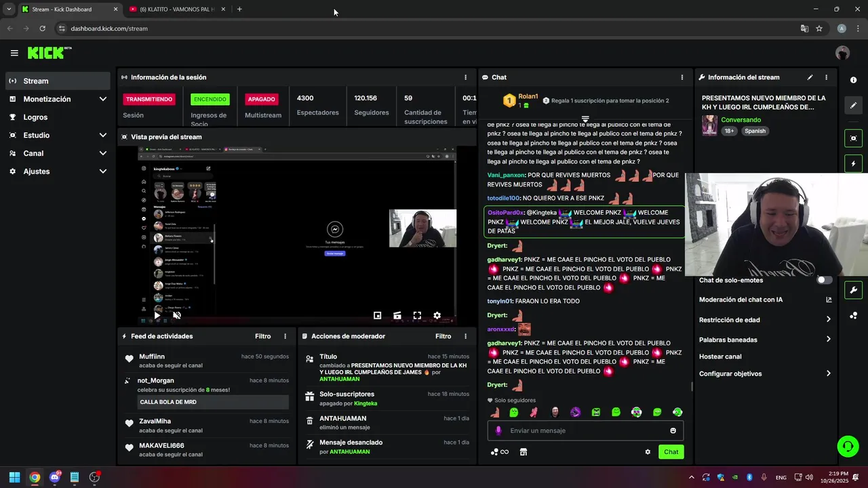Click the taskbar clock showing 2:19 PM
868x488 pixels.
click(x=833, y=477)
